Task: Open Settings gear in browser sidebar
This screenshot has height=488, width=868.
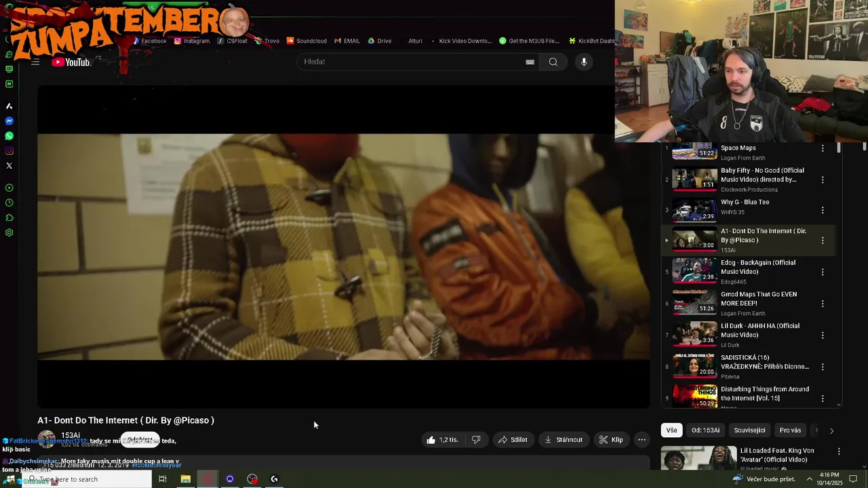Action: pos(9,232)
